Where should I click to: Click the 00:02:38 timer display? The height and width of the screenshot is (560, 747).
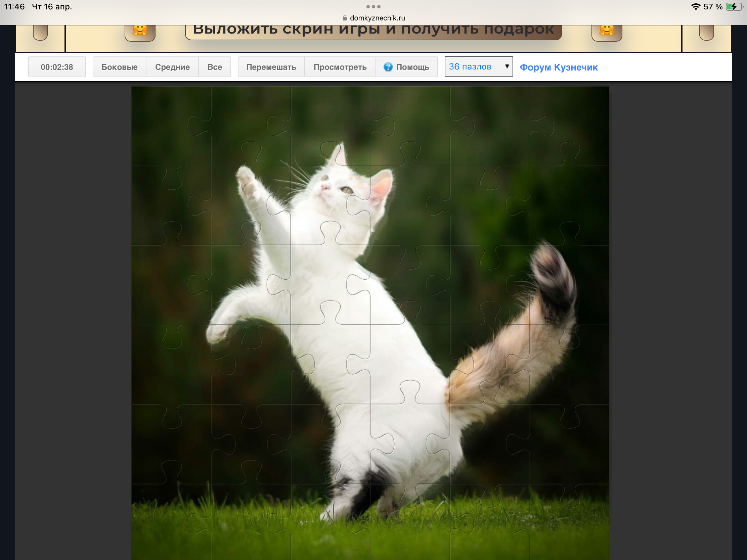pyautogui.click(x=57, y=67)
